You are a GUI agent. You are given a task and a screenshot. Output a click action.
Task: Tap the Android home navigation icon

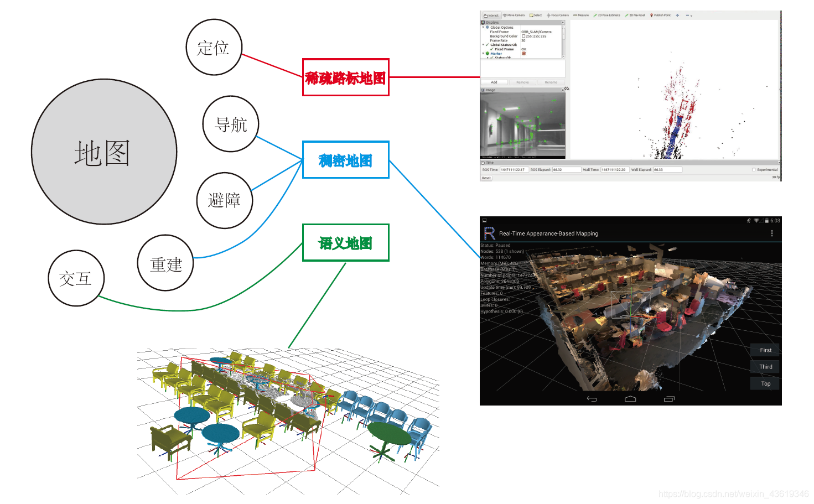(x=630, y=399)
